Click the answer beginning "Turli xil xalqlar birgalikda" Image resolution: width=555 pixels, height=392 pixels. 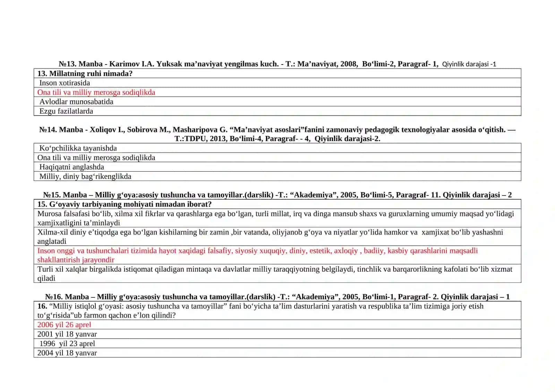click(x=277, y=273)
